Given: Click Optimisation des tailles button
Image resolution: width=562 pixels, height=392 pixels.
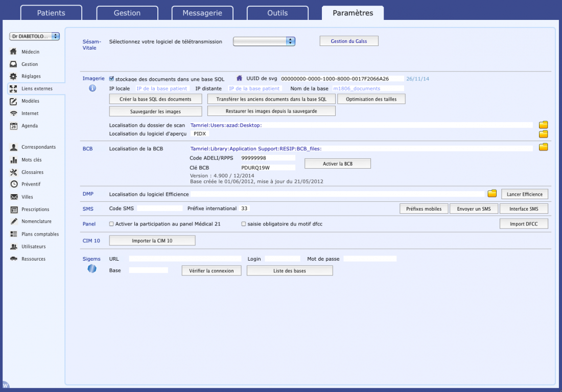Looking at the screenshot, I should coord(371,99).
